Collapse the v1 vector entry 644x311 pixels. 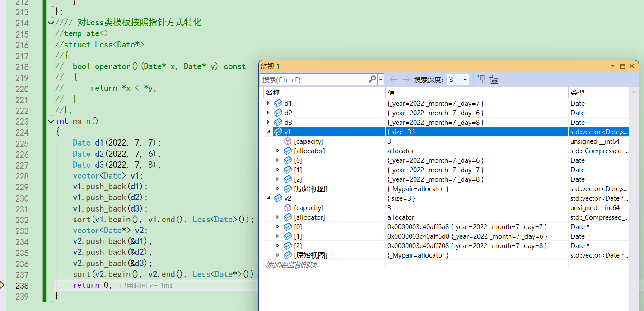coord(268,132)
